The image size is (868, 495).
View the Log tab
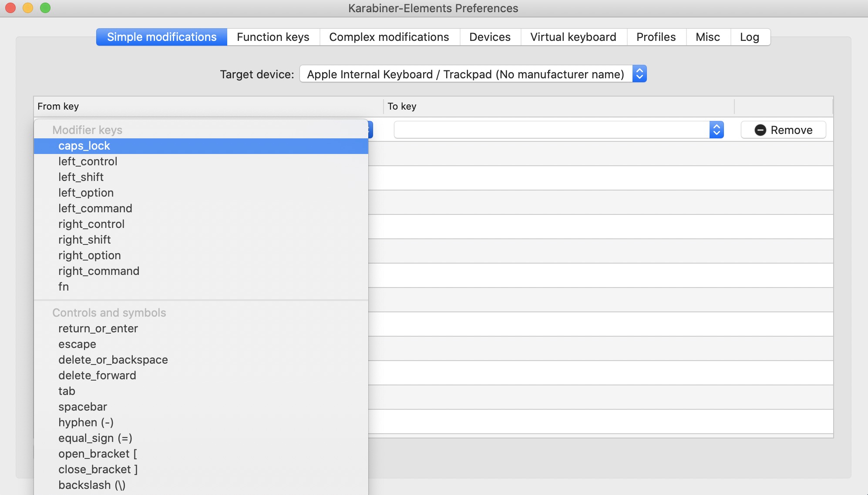click(749, 37)
